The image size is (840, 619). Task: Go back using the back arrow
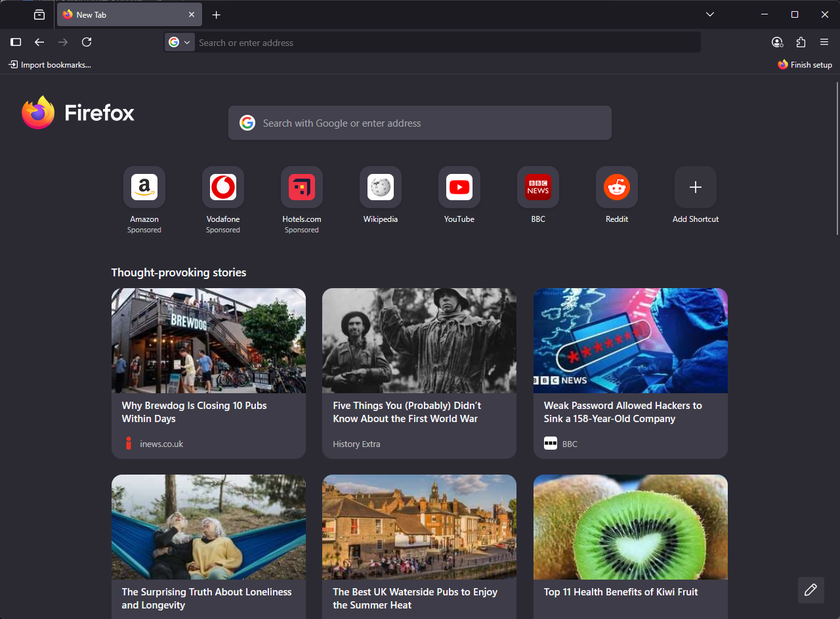click(x=39, y=42)
